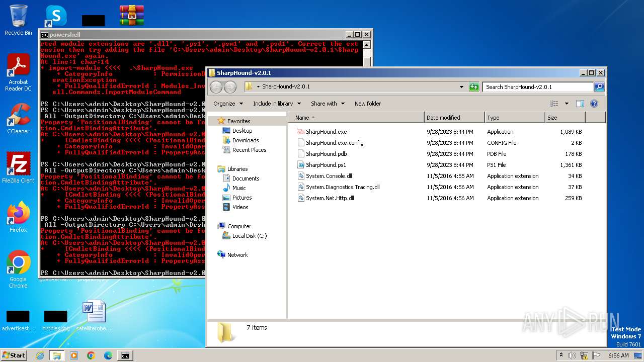
Task: Select the advertisest desktop file
Action: (x=18, y=321)
